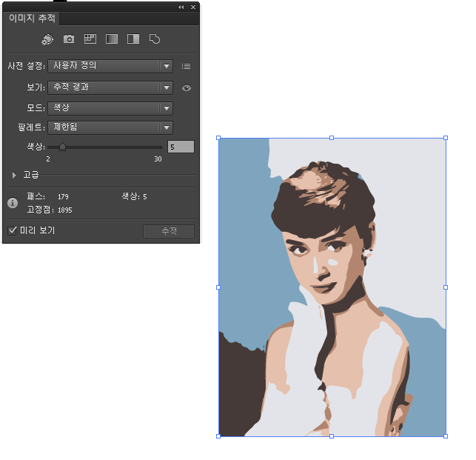Click the top-center selection handle
Screen dimensions: 476x460
click(x=332, y=138)
